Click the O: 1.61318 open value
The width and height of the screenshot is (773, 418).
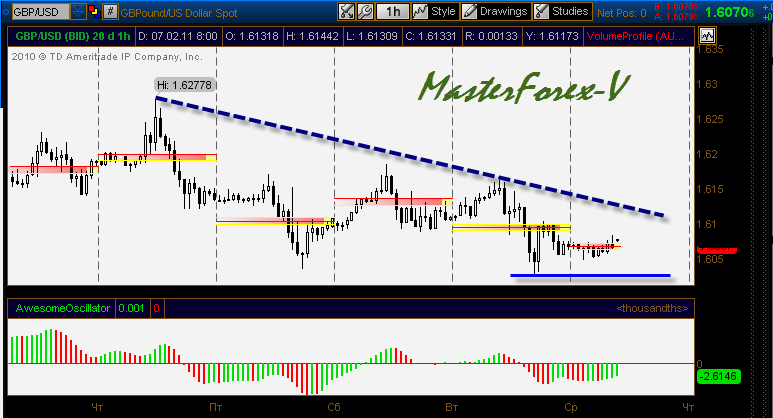pyautogui.click(x=252, y=36)
